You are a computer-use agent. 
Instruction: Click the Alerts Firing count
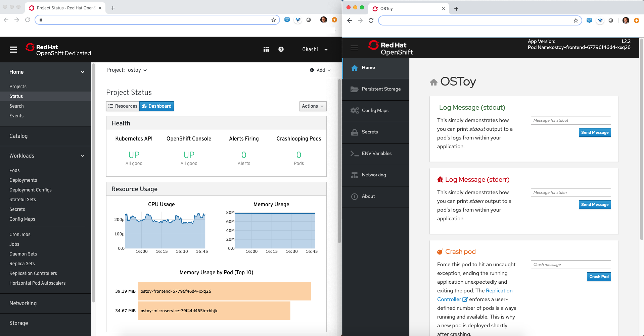point(244,155)
